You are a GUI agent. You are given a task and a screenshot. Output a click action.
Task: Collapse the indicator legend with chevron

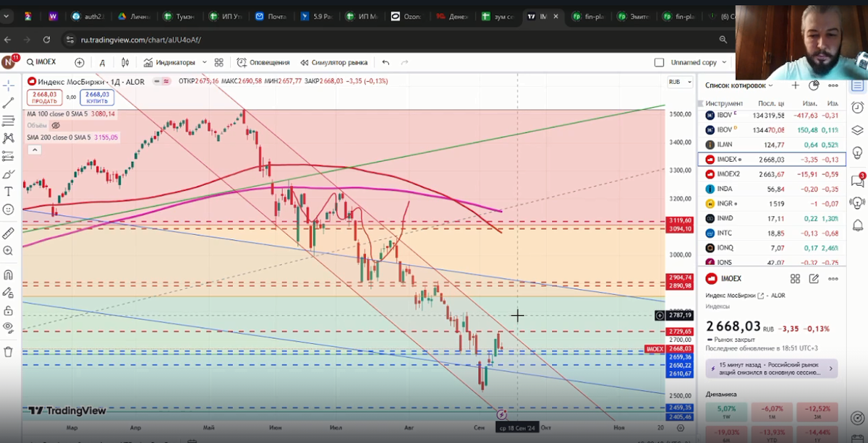[x=35, y=150]
